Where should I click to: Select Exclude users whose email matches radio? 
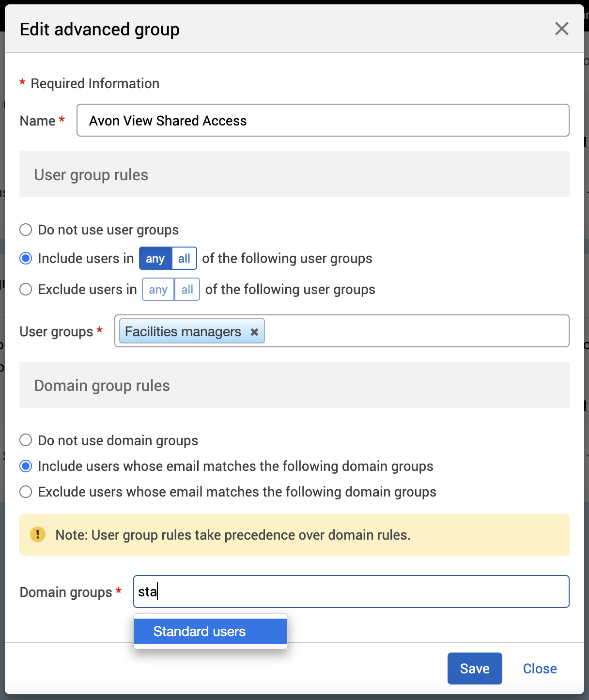pos(26,492)
